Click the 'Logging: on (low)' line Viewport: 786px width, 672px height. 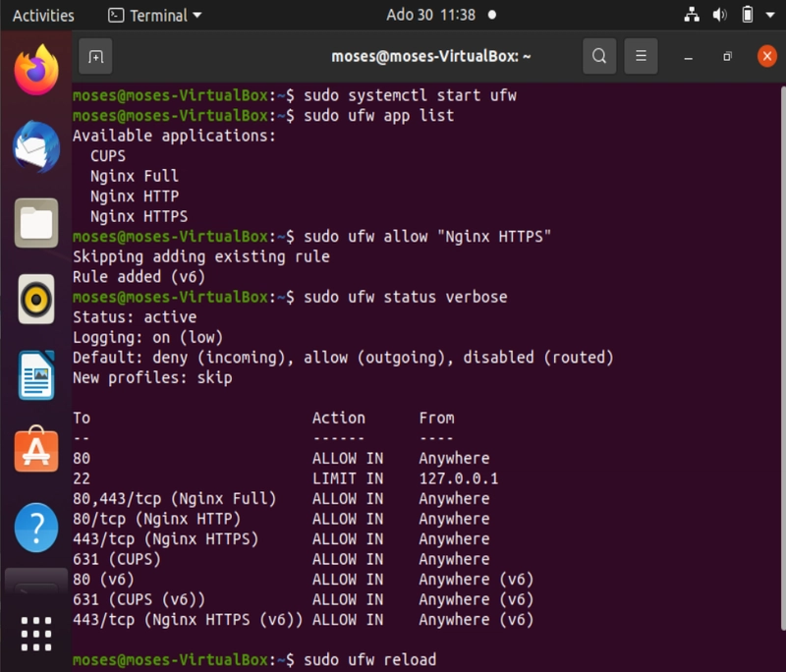click(x=148, y=337)
